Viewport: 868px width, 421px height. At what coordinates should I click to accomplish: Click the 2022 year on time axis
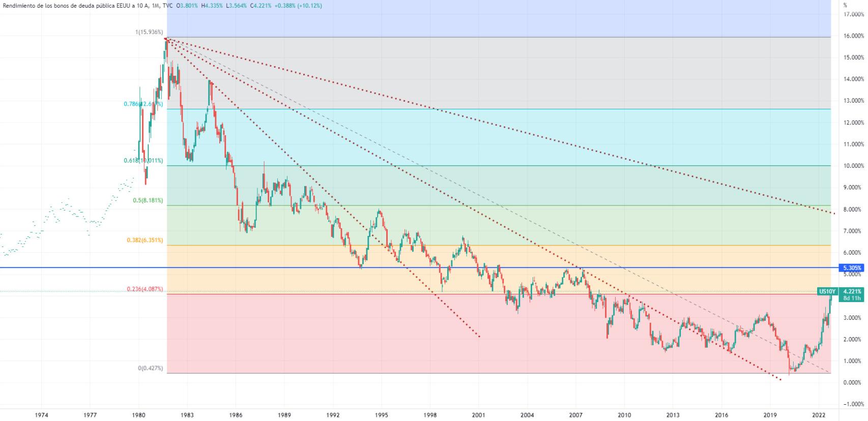819,415
